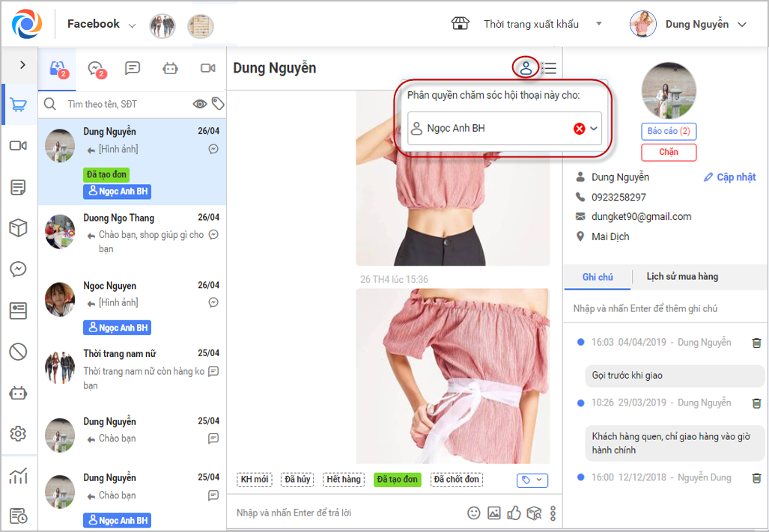The height and width of the screenshot is (532, 769).
Task: Click the emoji smiley icon
Action: (473, 513)
